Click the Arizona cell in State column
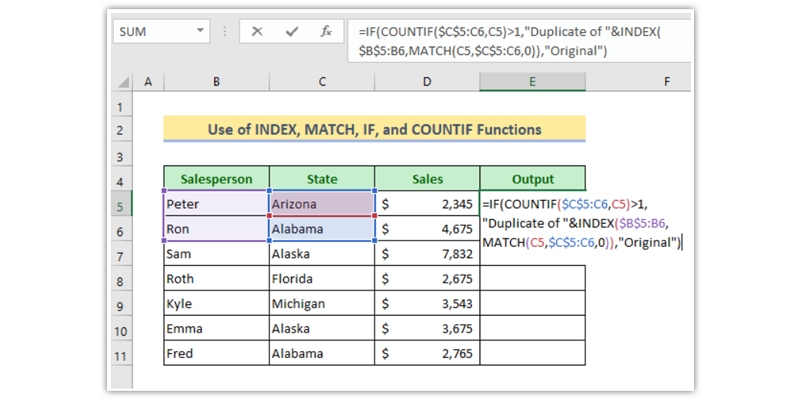The width and height of the screenshot is (800, 400). click(x=321, y=204)
